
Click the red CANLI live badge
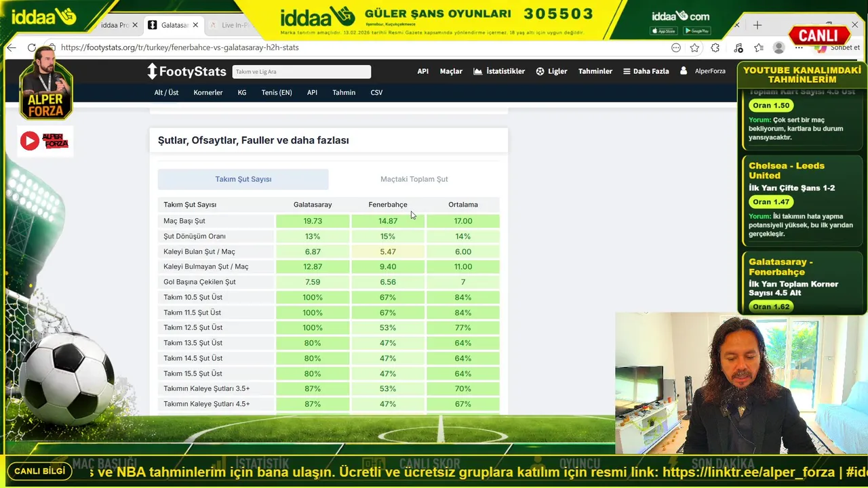pyautogui.click(x=819, y=35)
